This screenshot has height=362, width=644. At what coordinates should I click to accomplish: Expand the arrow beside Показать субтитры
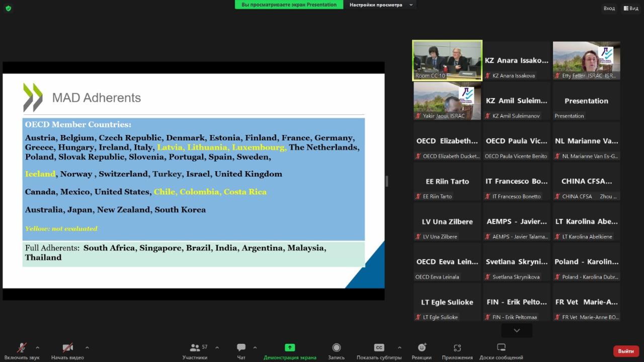(399, 347)
